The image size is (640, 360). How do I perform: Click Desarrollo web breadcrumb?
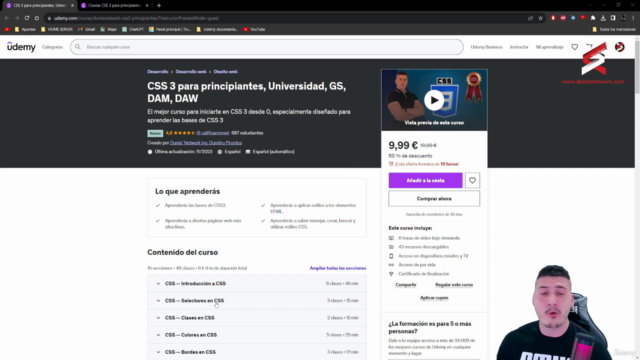tap(191, 71)
